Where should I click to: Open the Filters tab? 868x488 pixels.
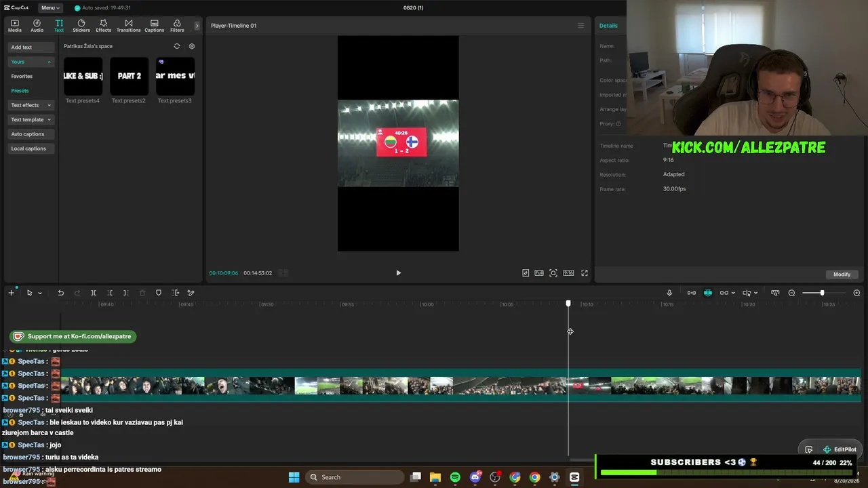pyautogui.click(x=177, y=26)
